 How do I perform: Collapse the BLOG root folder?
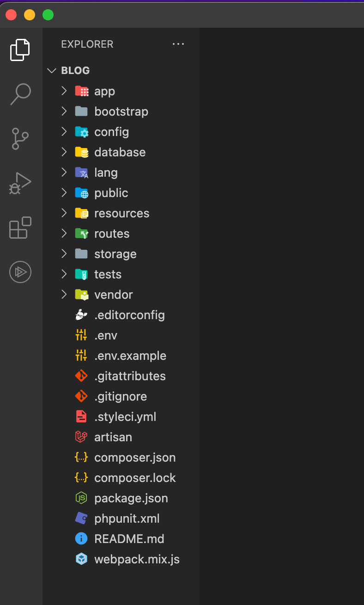tap(51, 71)
